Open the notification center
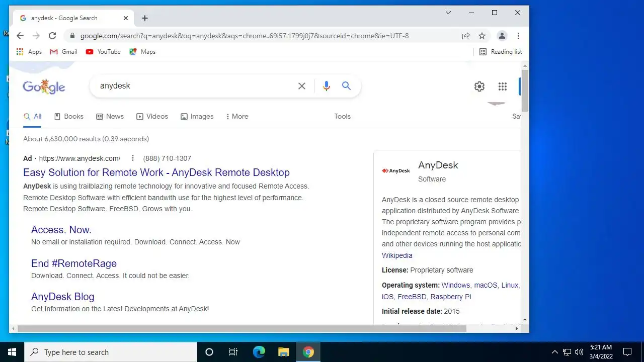The height and width of the screenshot is (362, 644). pos(627,352)
